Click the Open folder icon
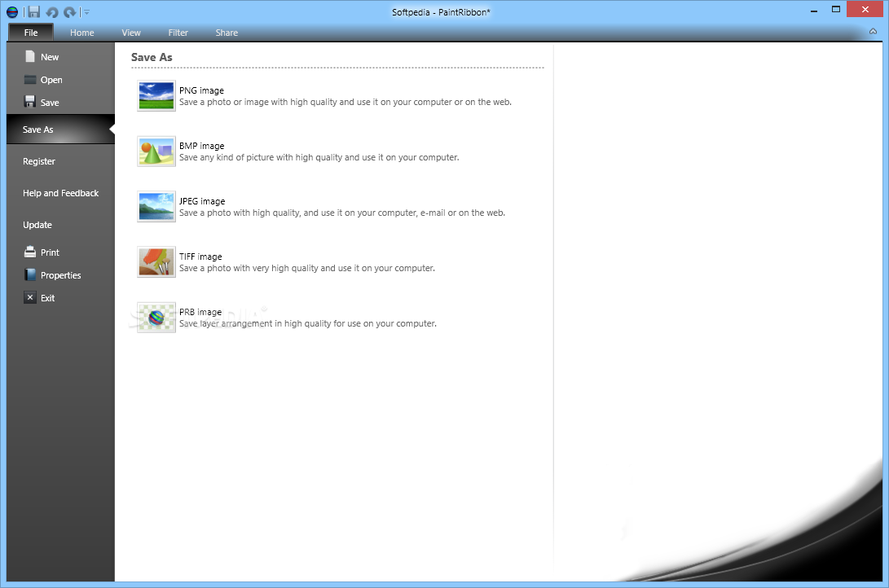The image size is (889, 588). [x=30, y=79]
